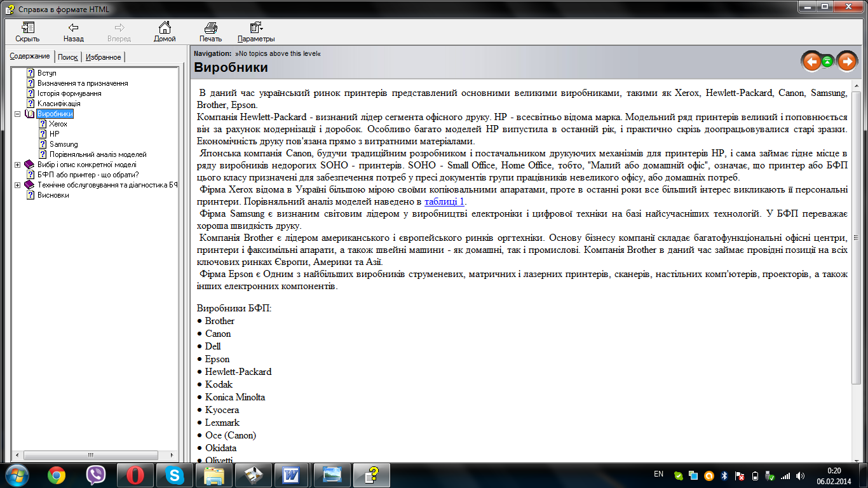This screenshot has height=488, width=868.
Task: Go to next topic orange arrow
Action: (847, 62)
